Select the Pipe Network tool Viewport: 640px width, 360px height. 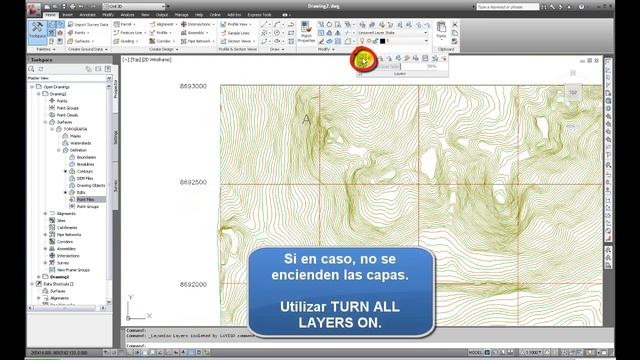click(198, 41)
